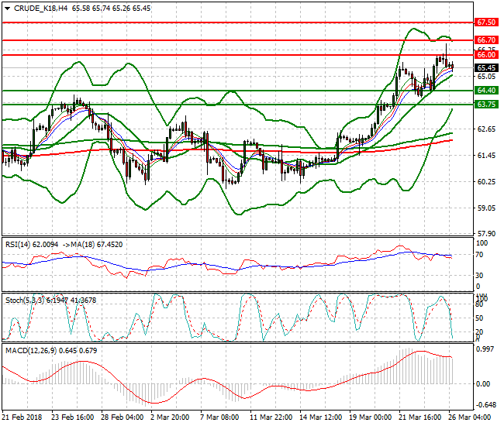Select the 14 Mar 12:00 time axis label

pyautogui.click(x=320, y=417)
